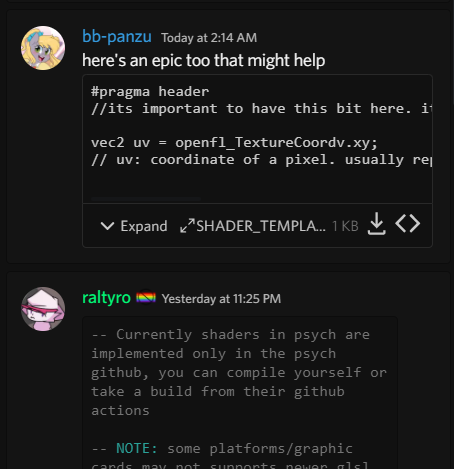Click the rainbow flag badge beside raltyro
Screen dimensions: 454x469
(x=146, y=298)
